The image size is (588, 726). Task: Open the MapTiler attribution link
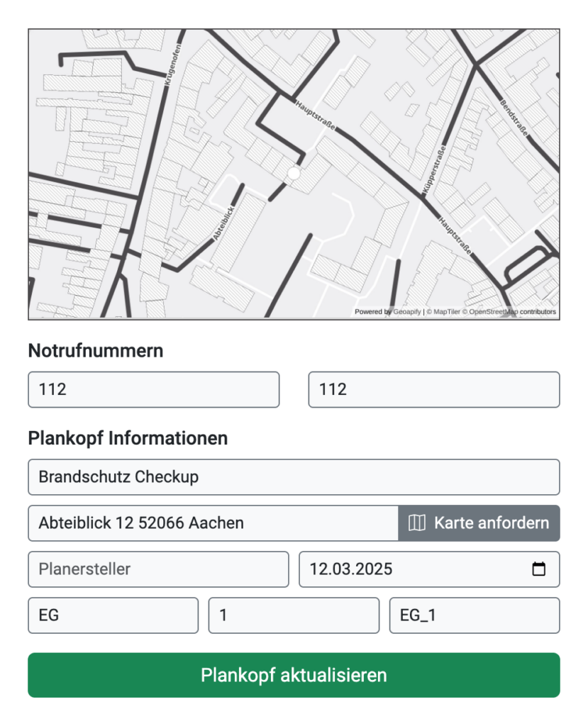tap(446, 311)
